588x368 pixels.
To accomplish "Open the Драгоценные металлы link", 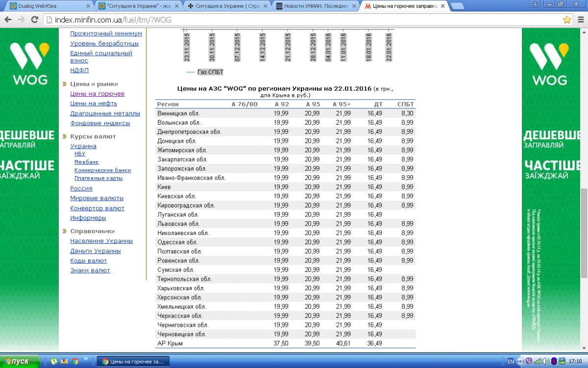I will click(x=105, y=113).
